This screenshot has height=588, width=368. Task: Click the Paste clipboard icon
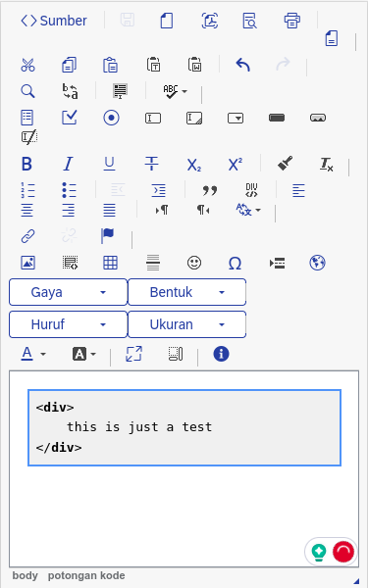[x=110, y=65]
